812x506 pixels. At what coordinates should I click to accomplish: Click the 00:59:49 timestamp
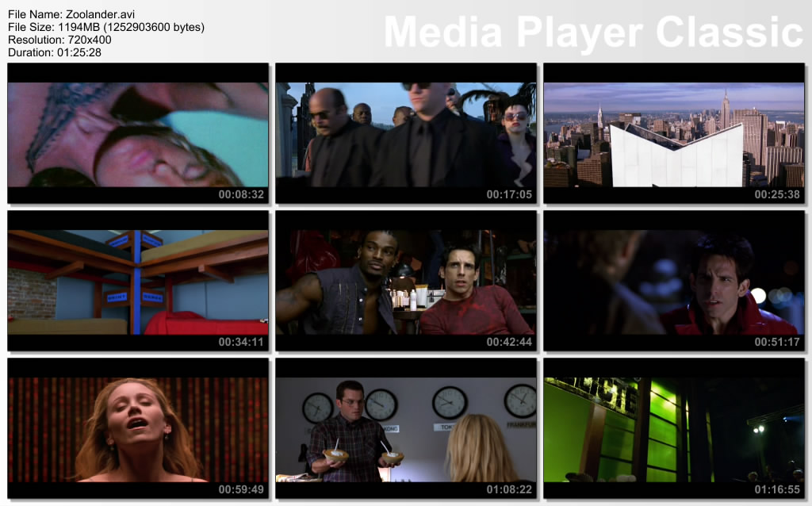[241, 489]
